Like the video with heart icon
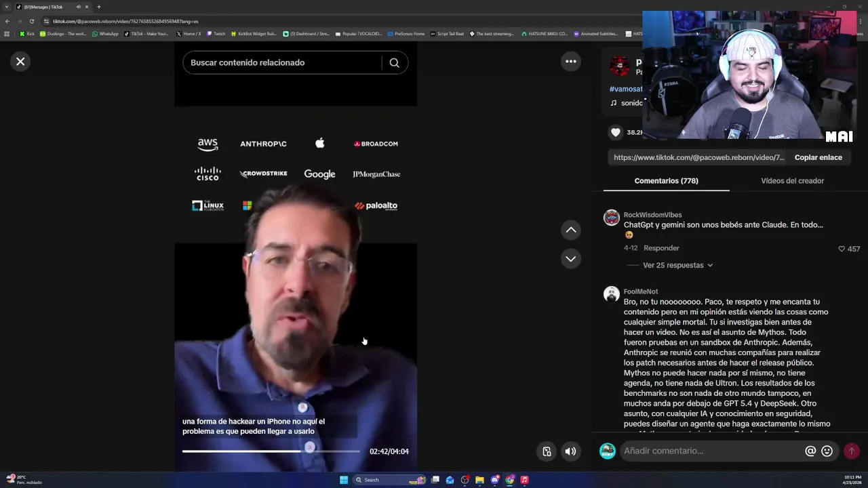 click(616, 132)
